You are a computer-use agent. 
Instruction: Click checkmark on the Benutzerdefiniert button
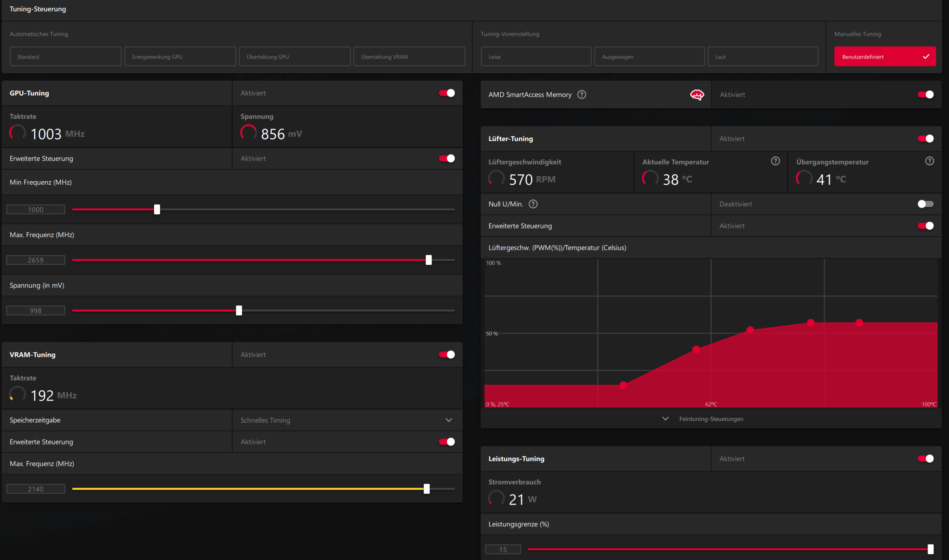[926, 56]
